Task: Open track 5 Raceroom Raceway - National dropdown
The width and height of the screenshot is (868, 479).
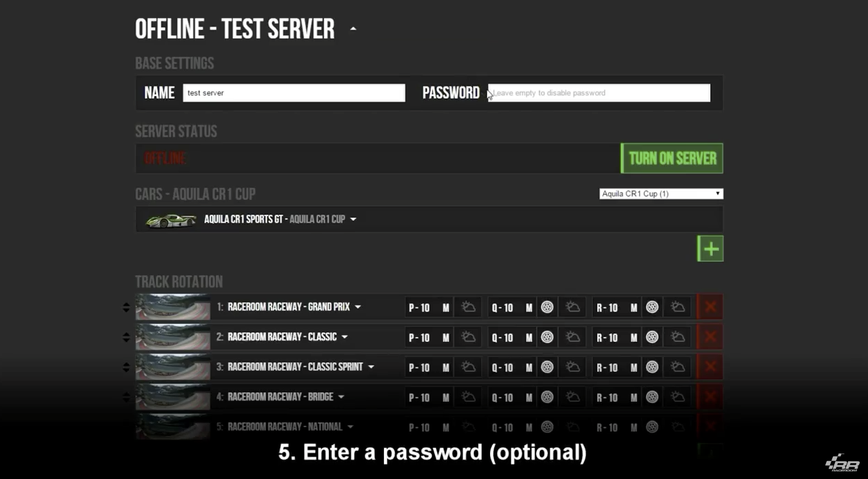Action: coord(350,427)
